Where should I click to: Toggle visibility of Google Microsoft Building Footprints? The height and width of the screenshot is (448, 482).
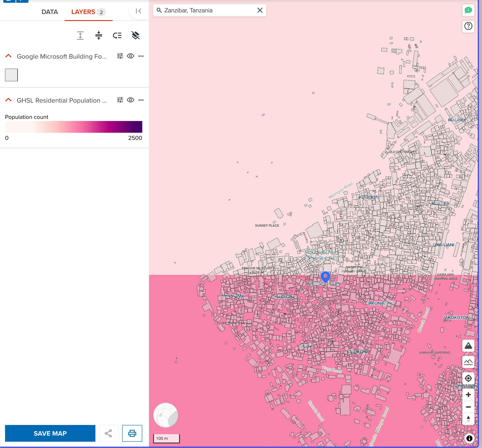point(130,56)
